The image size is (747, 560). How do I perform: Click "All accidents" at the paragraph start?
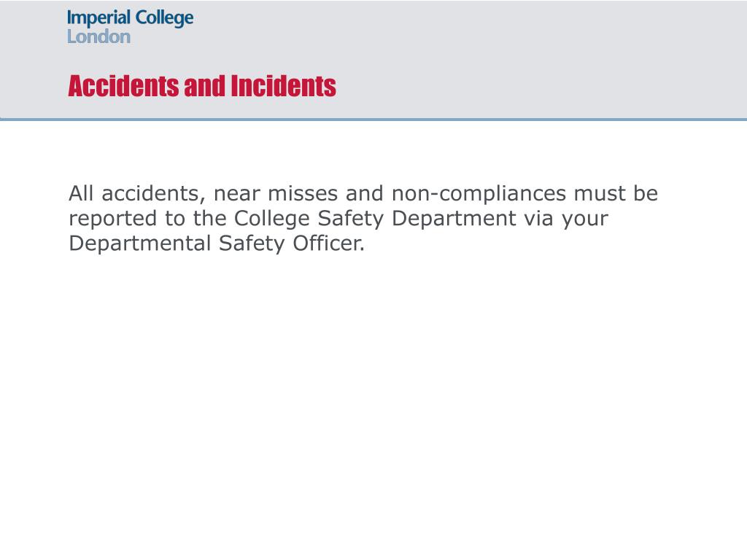(134, 193)
